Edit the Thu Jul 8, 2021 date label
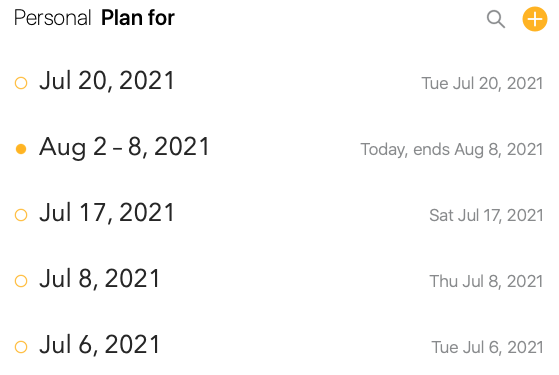 [x=486, y=281]
